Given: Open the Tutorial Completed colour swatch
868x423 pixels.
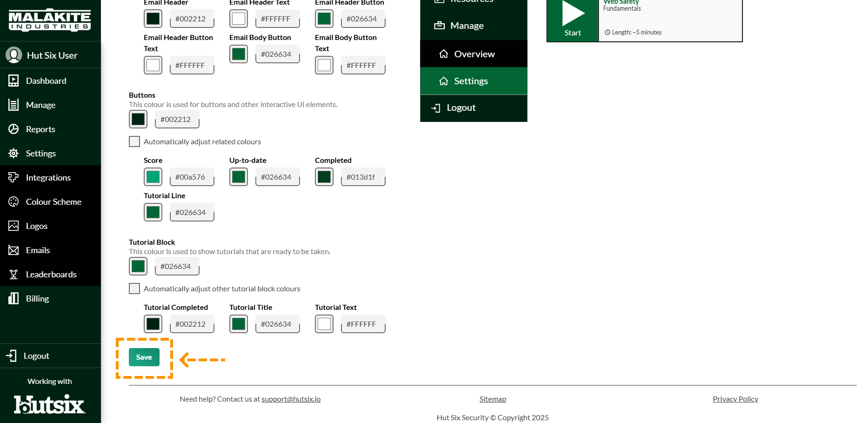Looking at the screenshot, I should 153,324.
